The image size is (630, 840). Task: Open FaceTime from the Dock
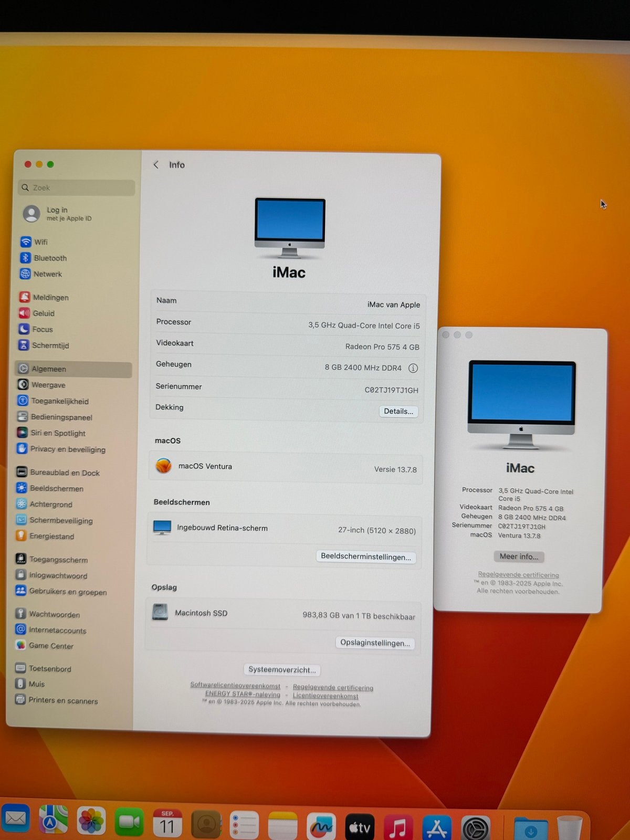coord(129,822)
